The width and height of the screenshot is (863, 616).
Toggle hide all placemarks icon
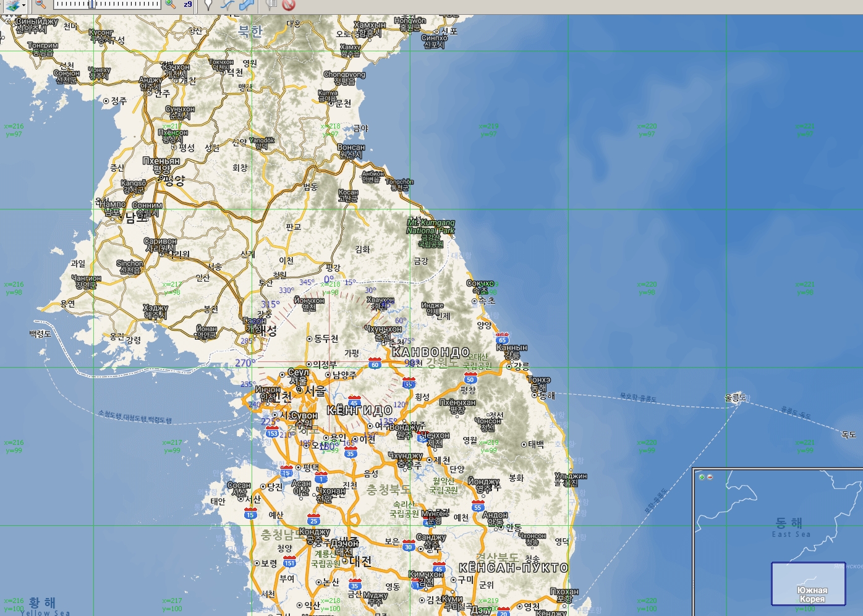pos(288,5)
